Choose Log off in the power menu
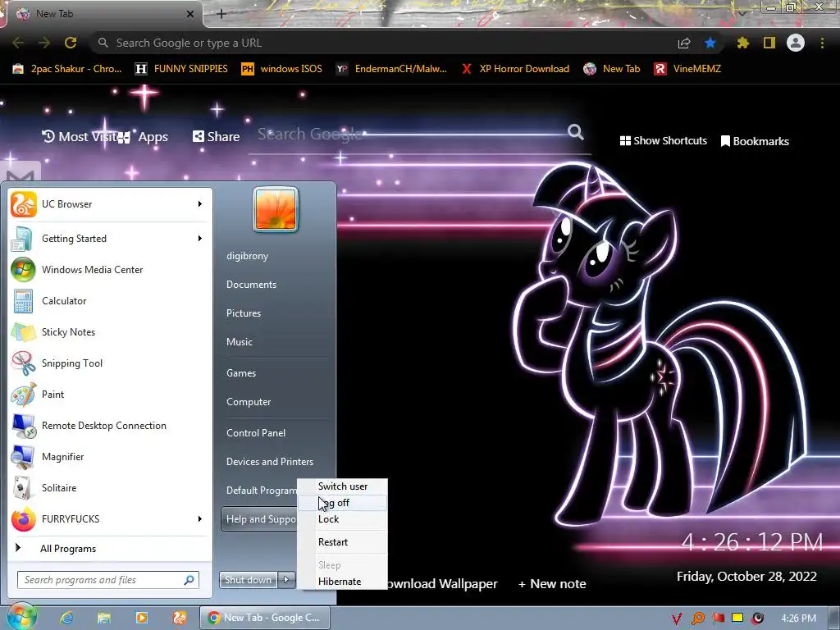 pos(343,503)
